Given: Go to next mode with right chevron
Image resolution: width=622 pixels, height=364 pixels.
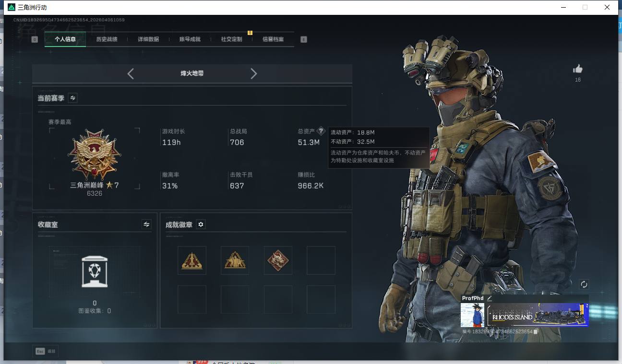Looking at the screenshot, I should click(x=254, y=74).
